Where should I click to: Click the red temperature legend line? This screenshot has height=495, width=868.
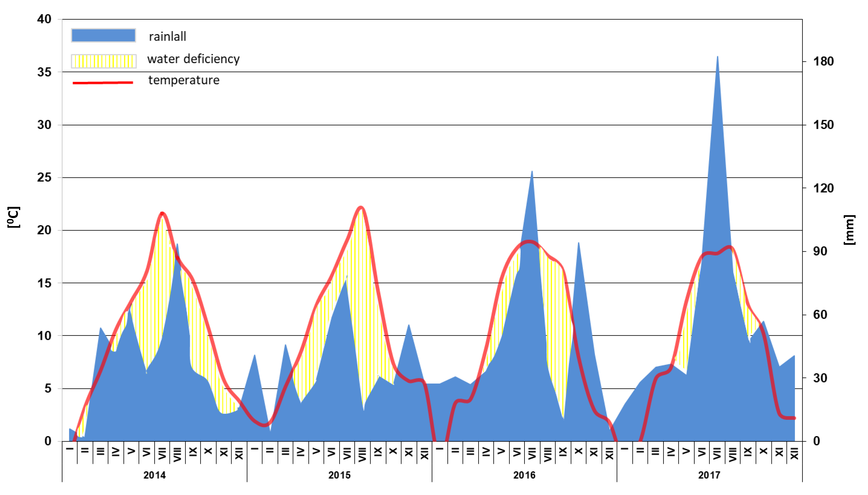coord(103,83)
